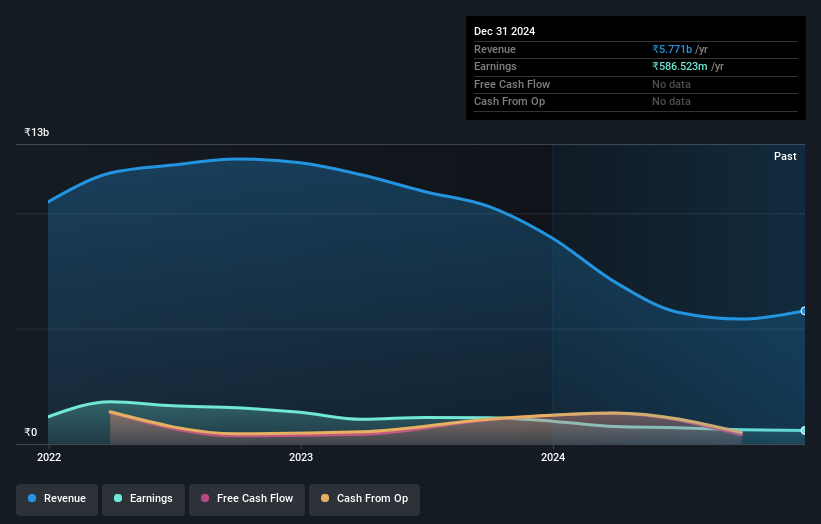Screen dimensions: 821x524
Task: Click the teal Earnings legend dot
Action: (x=118, y=498)
